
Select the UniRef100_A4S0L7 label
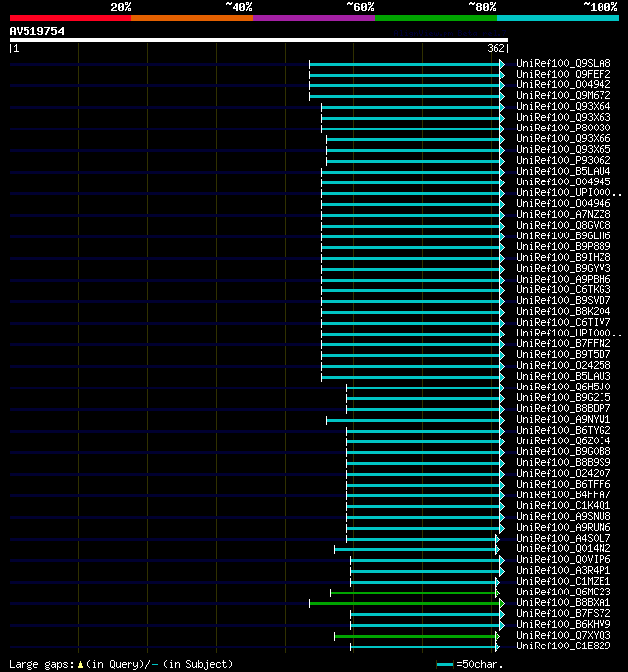click(563, 538)
